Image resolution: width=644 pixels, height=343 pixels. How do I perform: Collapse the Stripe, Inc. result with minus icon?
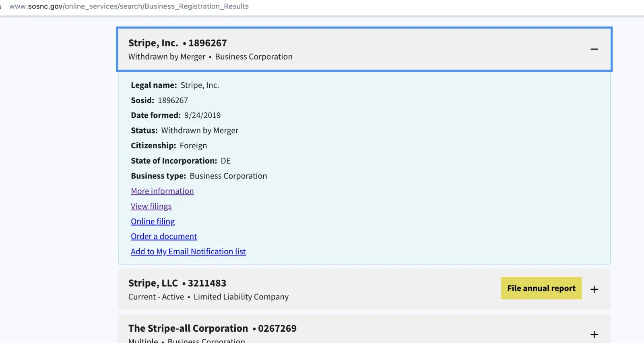coord(594,49)
